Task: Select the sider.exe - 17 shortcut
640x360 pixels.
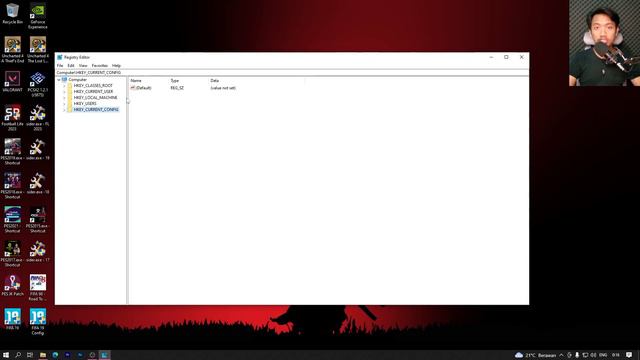Action: click(38, 251)
